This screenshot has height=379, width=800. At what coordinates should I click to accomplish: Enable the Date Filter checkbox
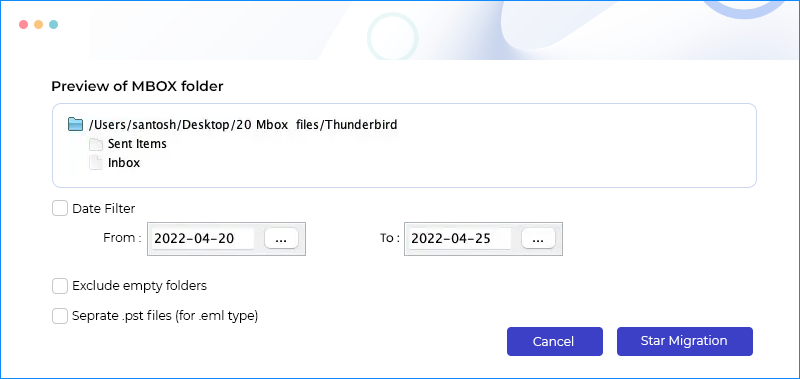click(x=60, y=208)
